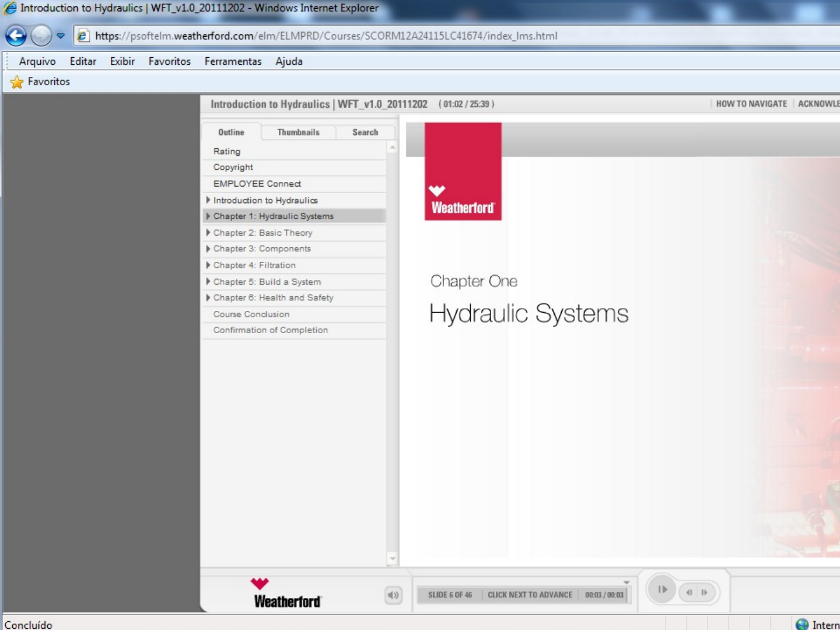Expand Introduction to Hydraulics outline item
The width and height of the screenshot is (840, 630).
(x=208, y=200)
